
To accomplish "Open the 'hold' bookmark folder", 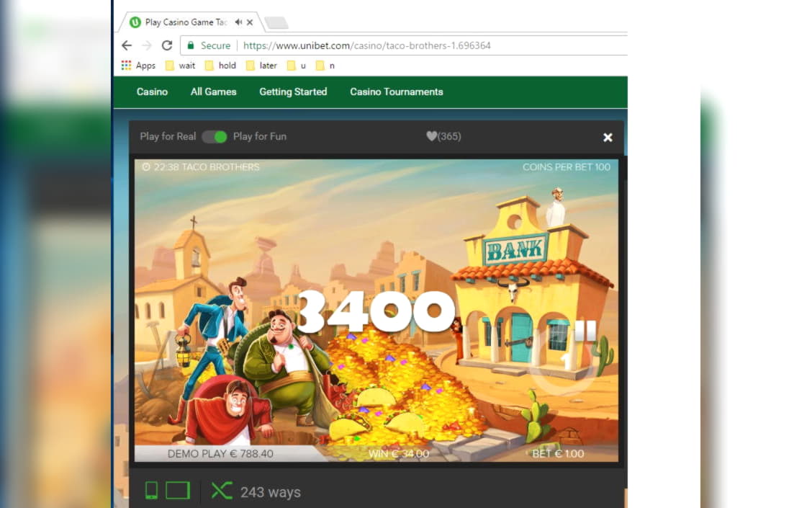I will [x=220, y=66].
